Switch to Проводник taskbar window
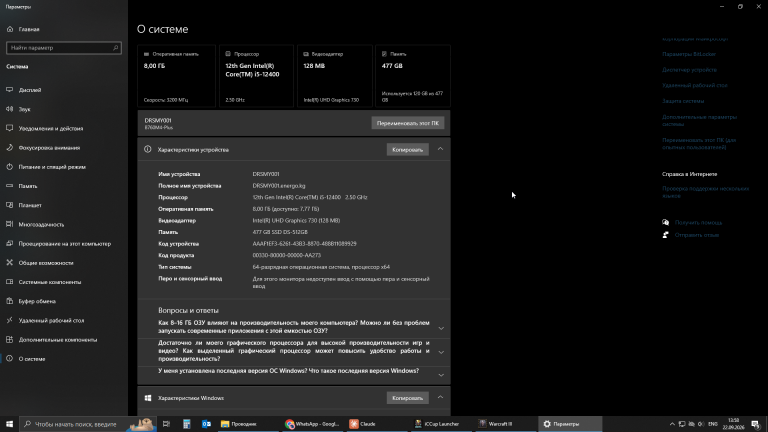This screenshot has width=768, height=432. click(249, 424)
